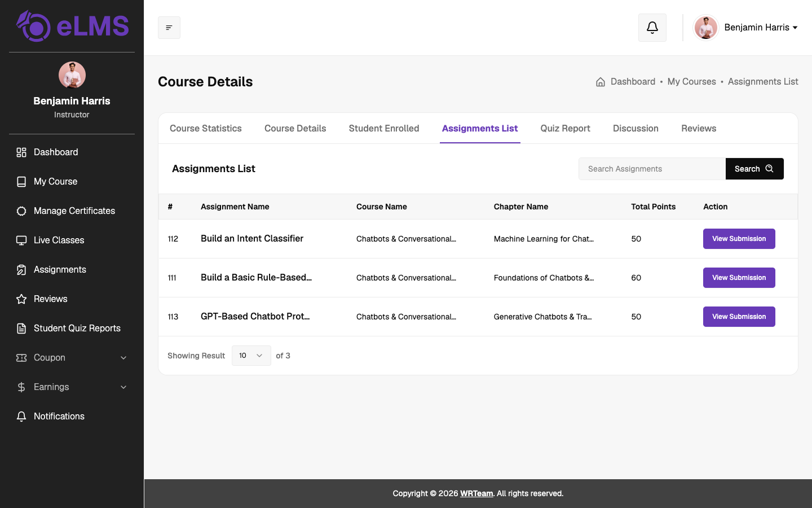This screenshot has width=812, height=508.
Task: Click the My Course book icon
Action: (21, 182)
